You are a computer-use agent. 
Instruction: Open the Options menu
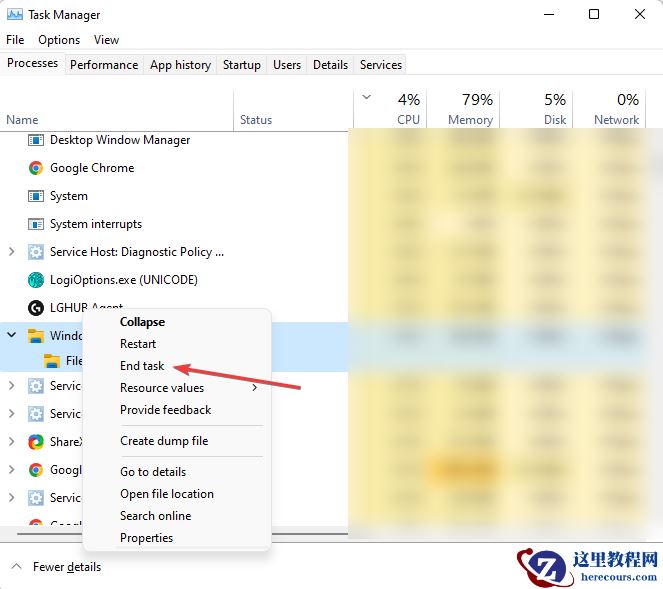pos(59,40)
